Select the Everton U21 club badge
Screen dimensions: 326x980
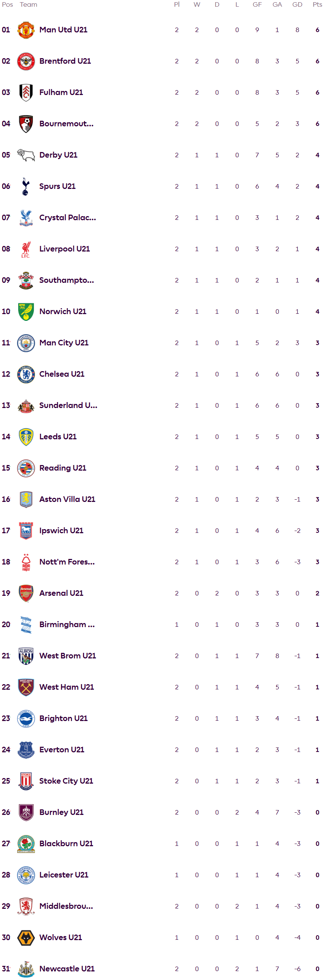[26, 750]
